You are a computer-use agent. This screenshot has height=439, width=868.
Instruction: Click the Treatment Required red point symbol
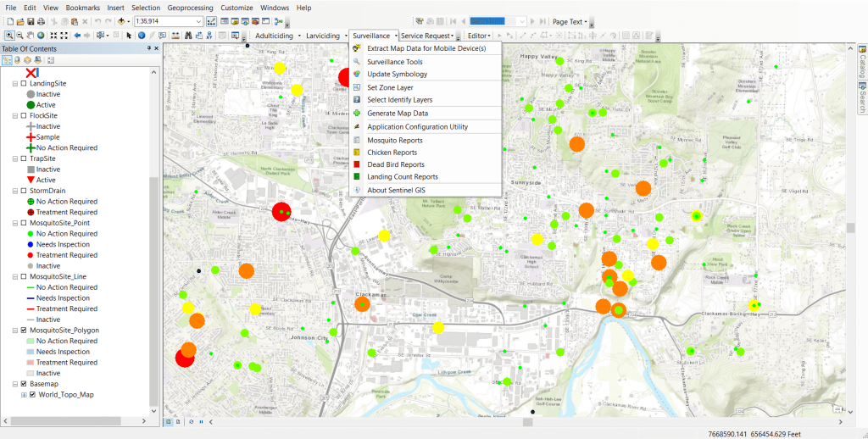(x=31, y=255)
